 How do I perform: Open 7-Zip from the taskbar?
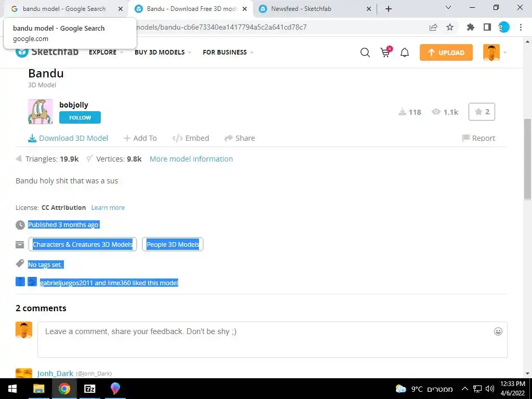(x=89, y=389)
